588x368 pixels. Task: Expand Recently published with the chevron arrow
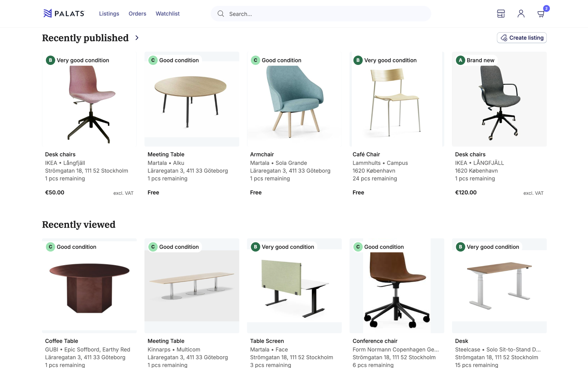pyautogui.click(x=137, y=38)
